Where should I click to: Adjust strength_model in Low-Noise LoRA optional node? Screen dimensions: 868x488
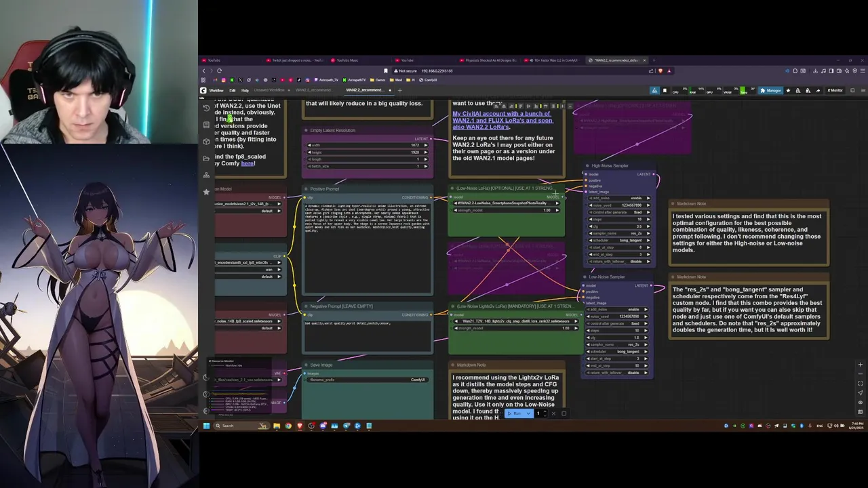click(x=507, y=210)
